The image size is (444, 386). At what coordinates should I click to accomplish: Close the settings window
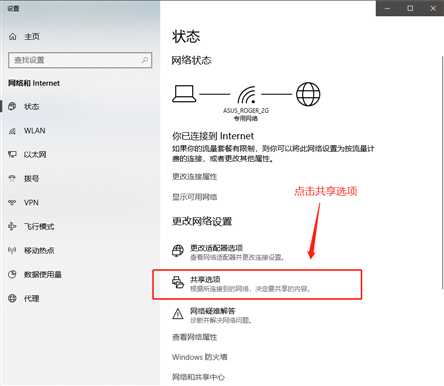(x=433, y=8)
